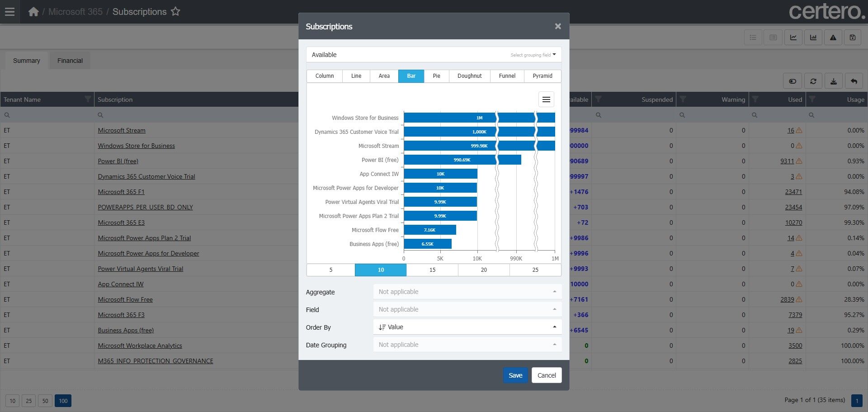The width and height of the screenshot is (868, 412).
Task: Expand the Aggregate dropdown
Action: (467, 292)
